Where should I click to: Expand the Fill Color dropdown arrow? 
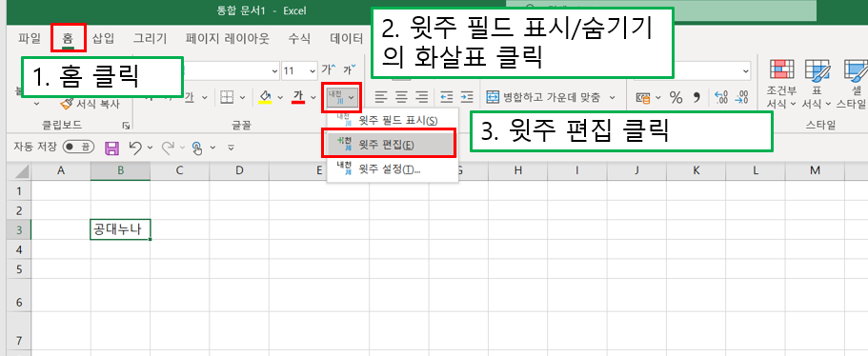[x=280, y=97]
